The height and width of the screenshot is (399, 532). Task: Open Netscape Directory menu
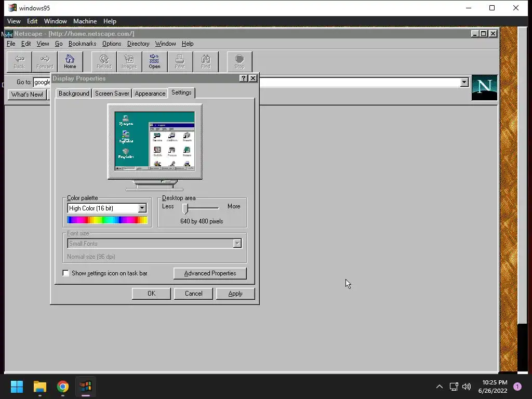point(138,44)
